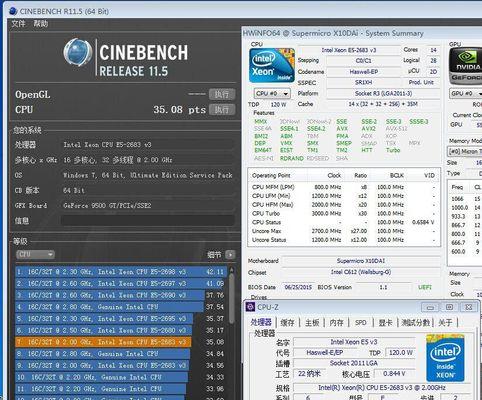482x400 pixels.
Task: Run the CPU test with 执行 button
Action: click(x=222, y=109)
